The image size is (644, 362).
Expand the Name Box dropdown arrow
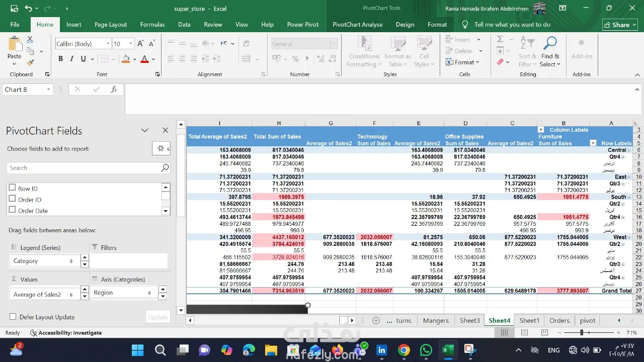[x=48, y=89]
